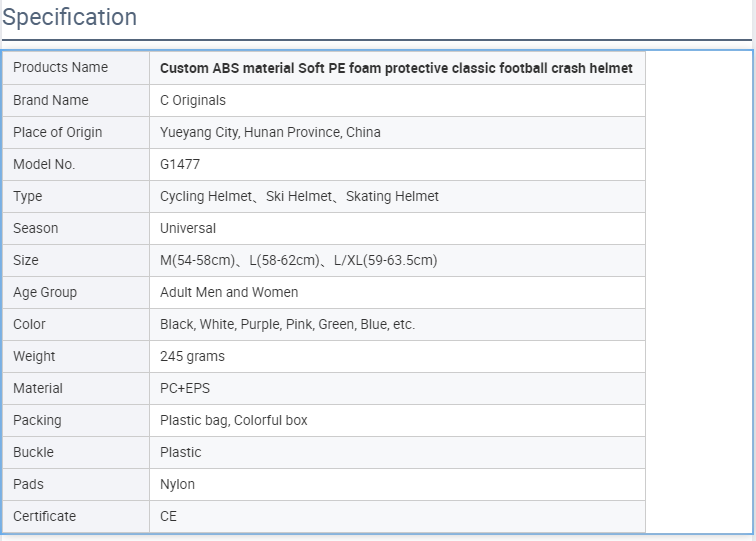The height and width of the screenshot is (541, 756).
Task: Click Adult Men and Women value
Action: click(x=229, y=292)
